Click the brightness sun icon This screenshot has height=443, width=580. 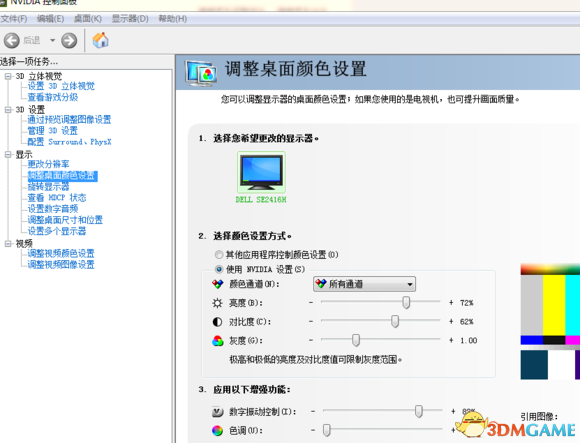pos(217,303)
